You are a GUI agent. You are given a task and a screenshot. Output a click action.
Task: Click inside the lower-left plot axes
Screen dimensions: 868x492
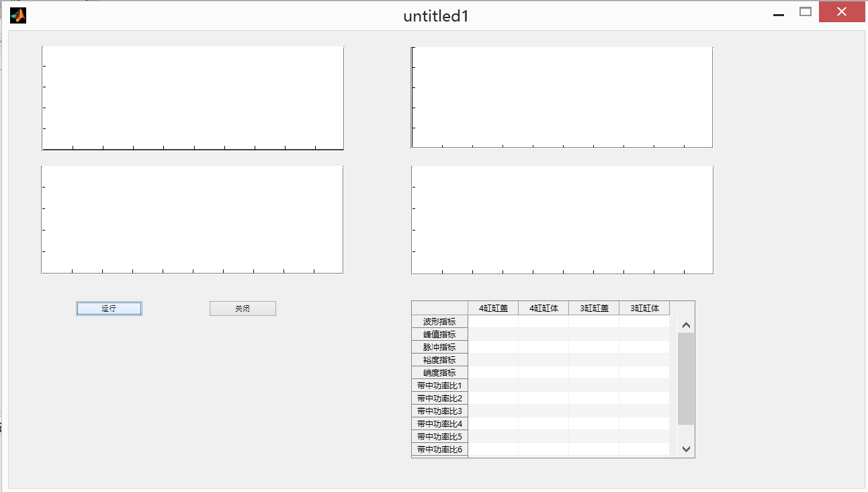[192, 220]
